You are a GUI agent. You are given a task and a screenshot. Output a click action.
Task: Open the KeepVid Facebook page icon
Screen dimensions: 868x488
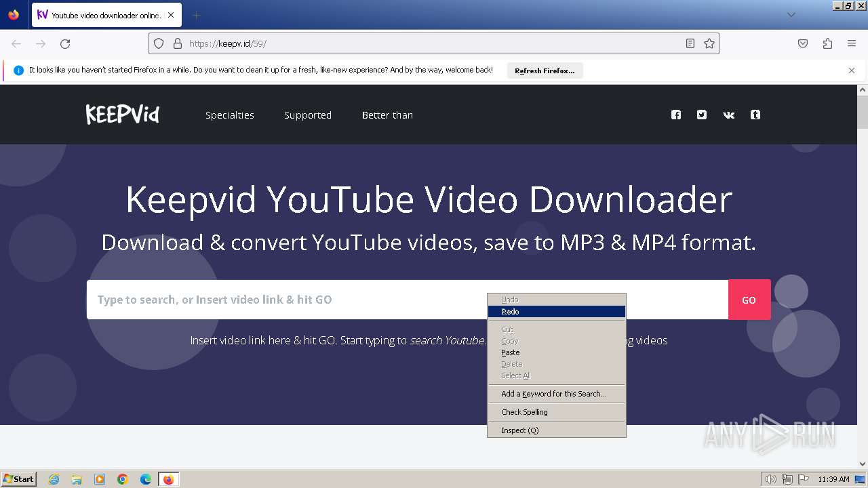(x=676, y=115)
